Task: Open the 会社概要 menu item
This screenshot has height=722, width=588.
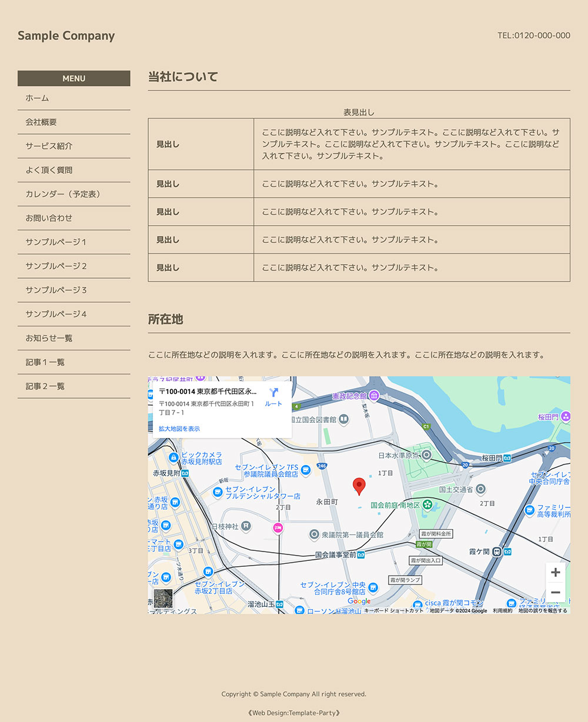Action: click(x=74, y=122)
